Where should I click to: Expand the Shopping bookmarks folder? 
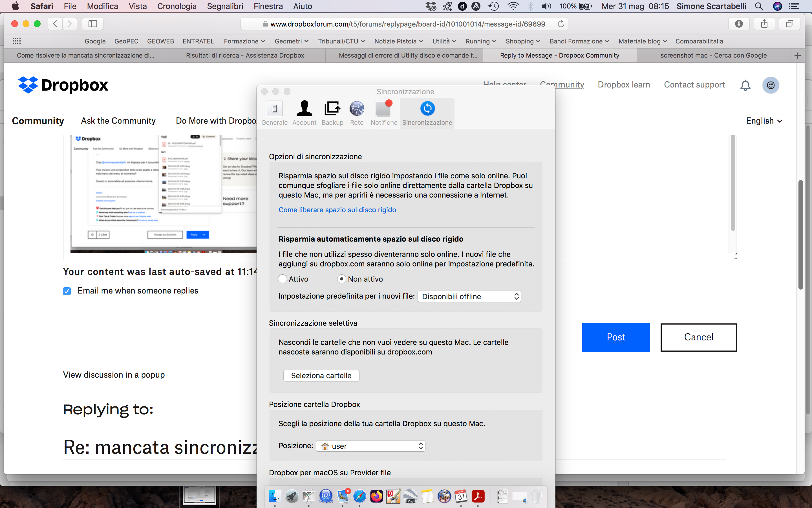523,41
